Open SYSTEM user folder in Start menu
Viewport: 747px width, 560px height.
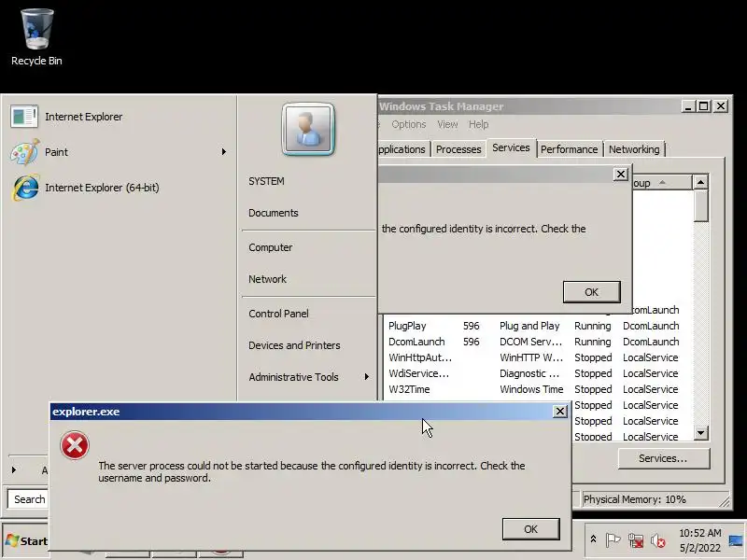[266, 181]
